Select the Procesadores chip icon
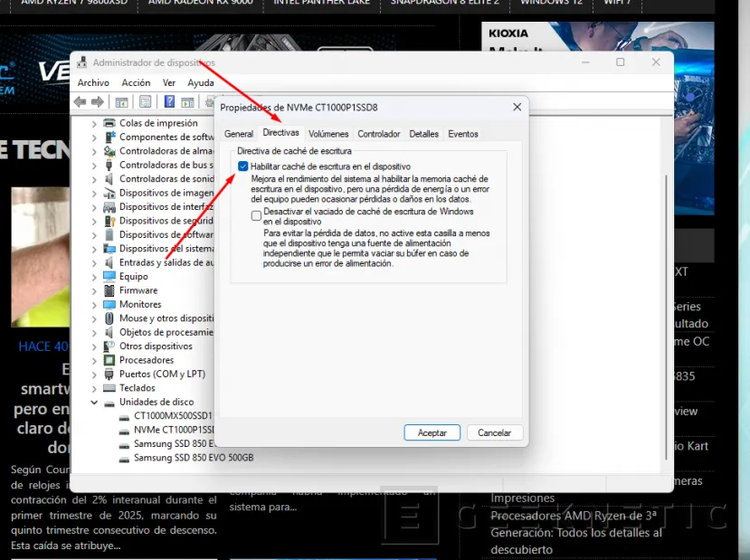This screenshot has height=560, width=750. [109, 360]
